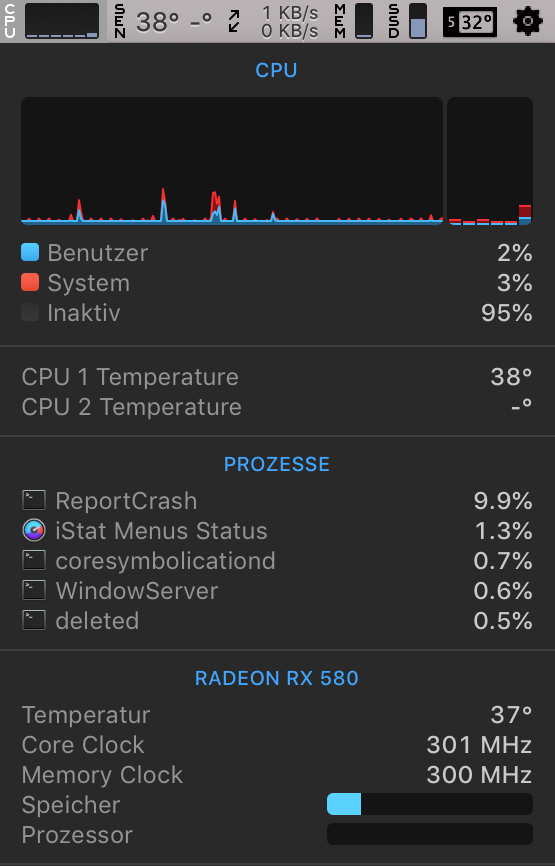Open the MEM memory menu bar indicator
555x866 pixels.
[x=354, y=21]
